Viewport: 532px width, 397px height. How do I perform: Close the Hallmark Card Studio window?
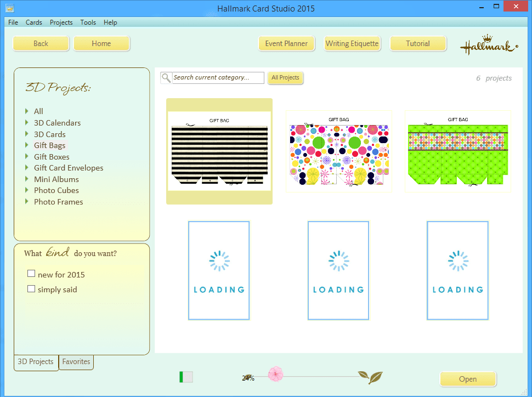516,7
